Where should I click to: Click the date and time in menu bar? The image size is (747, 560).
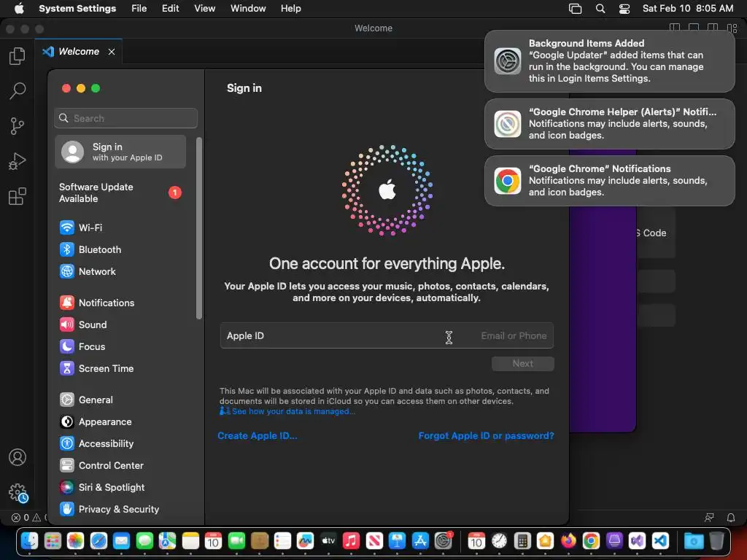pyautogui.click(x=687, y=9)
